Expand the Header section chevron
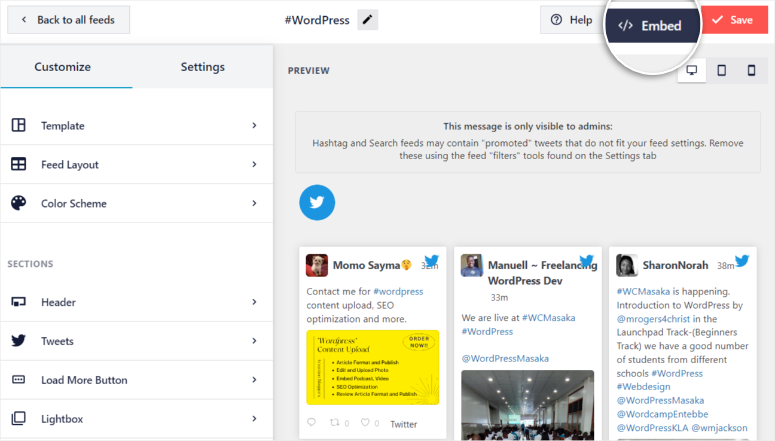This screenshot has width=775, height=441. [254, 302]
